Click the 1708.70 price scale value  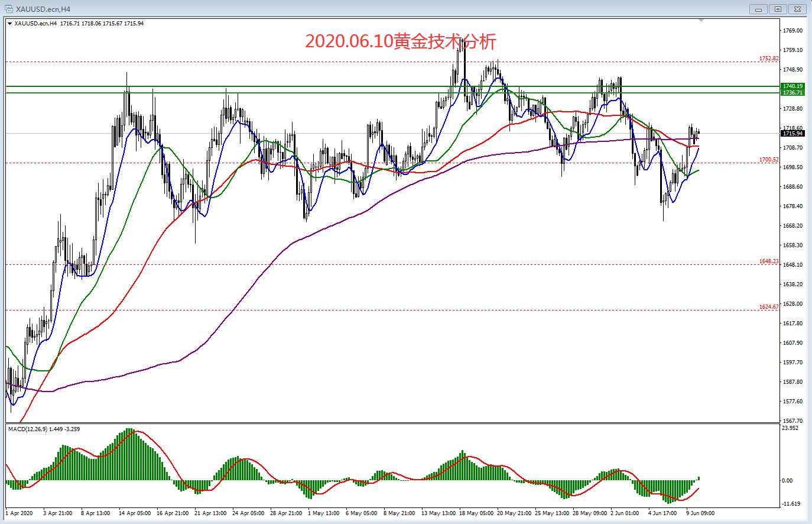point(792,148)
